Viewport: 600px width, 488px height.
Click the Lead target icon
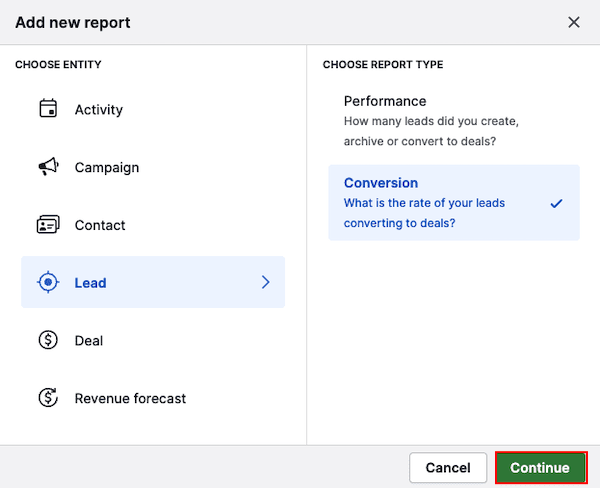pos(48,283)
